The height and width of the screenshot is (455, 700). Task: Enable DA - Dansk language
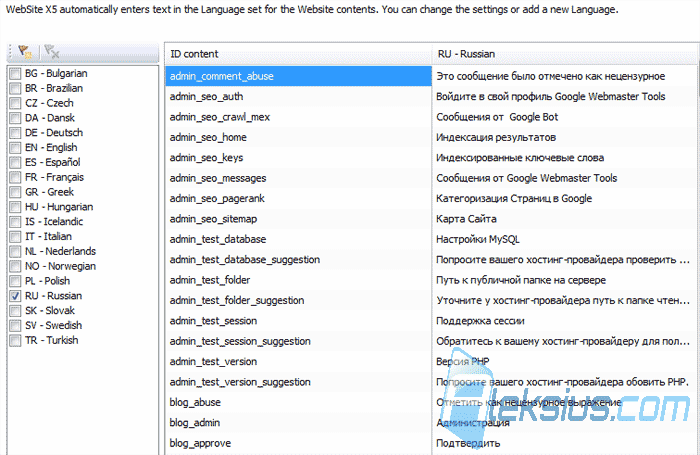(x=15, y=118)
